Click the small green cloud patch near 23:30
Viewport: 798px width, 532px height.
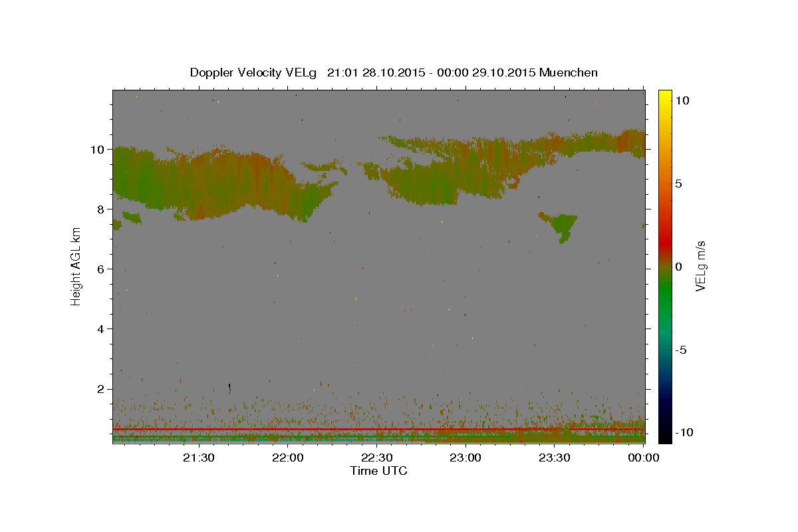coord(563,226)
